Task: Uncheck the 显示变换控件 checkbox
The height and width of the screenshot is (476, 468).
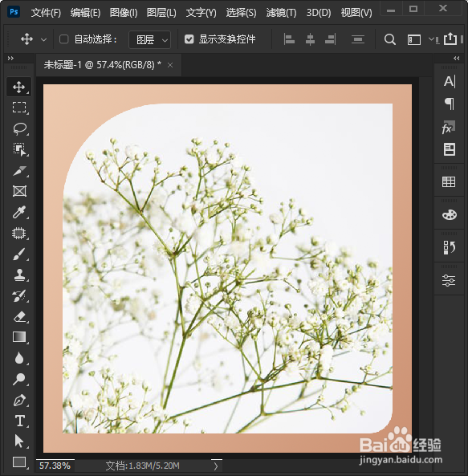Action: 189,39
